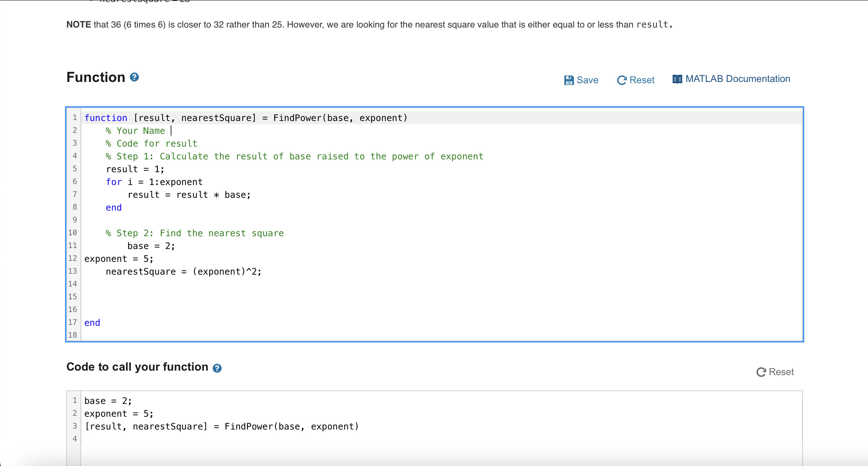Image resolution: width=868 pixels, height=466 pixels.
Task: Click the bottom Reset button
Action: point(775,372)
